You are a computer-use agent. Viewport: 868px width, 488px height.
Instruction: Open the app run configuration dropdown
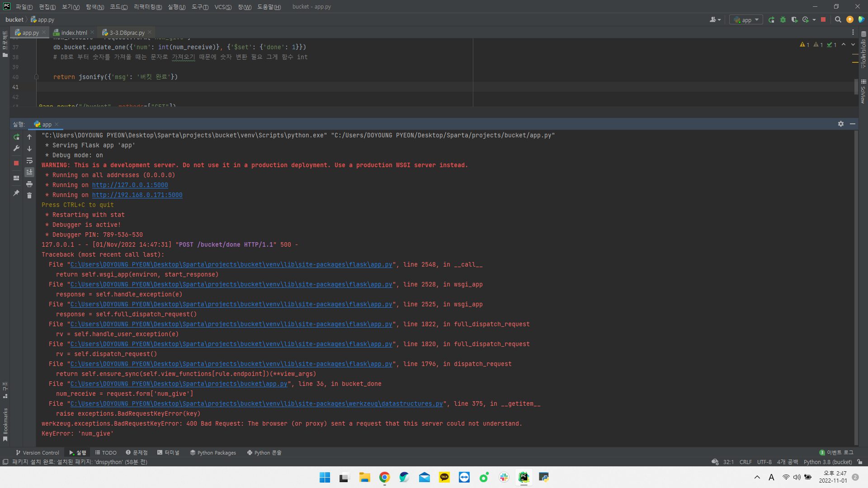[x=746, y=20]
